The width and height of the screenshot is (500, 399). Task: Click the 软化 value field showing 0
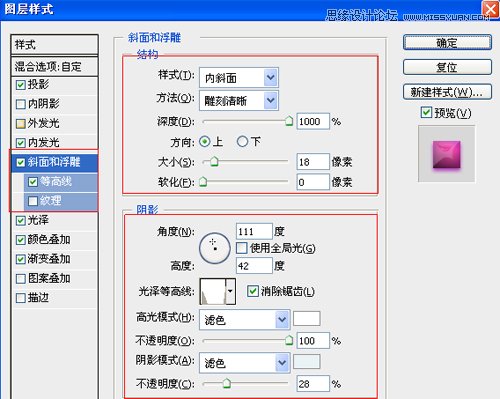[x=313, y=182]
